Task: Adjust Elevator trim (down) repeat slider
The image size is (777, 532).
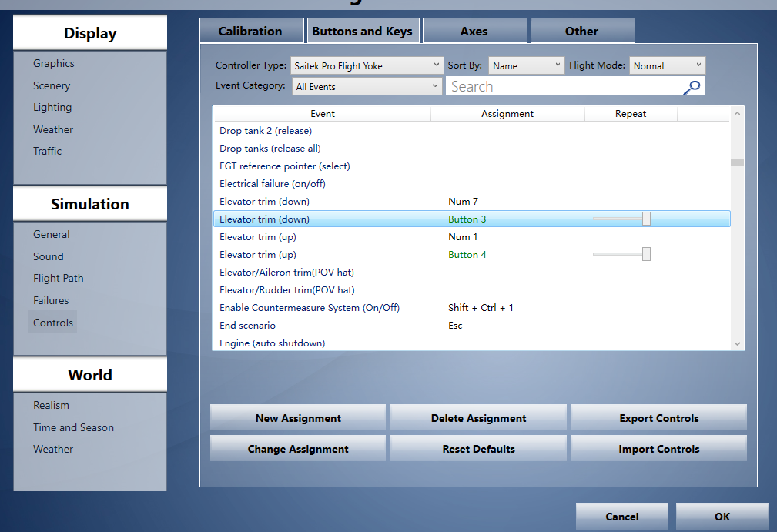Action: click(x=646, y=219)
